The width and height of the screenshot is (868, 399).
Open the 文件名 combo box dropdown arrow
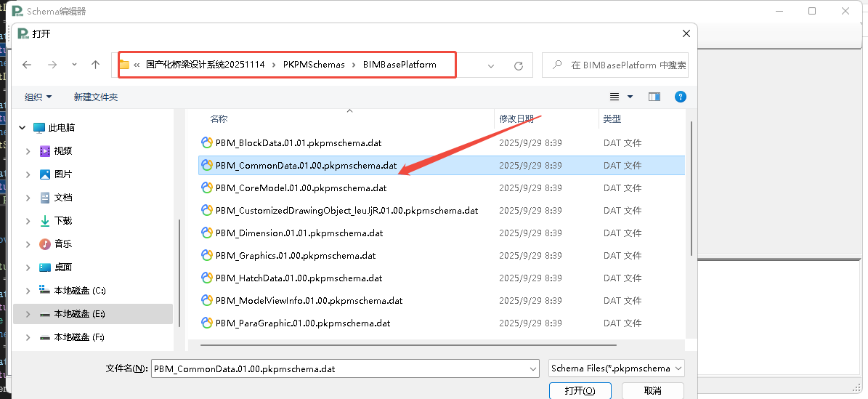(533, 368)
